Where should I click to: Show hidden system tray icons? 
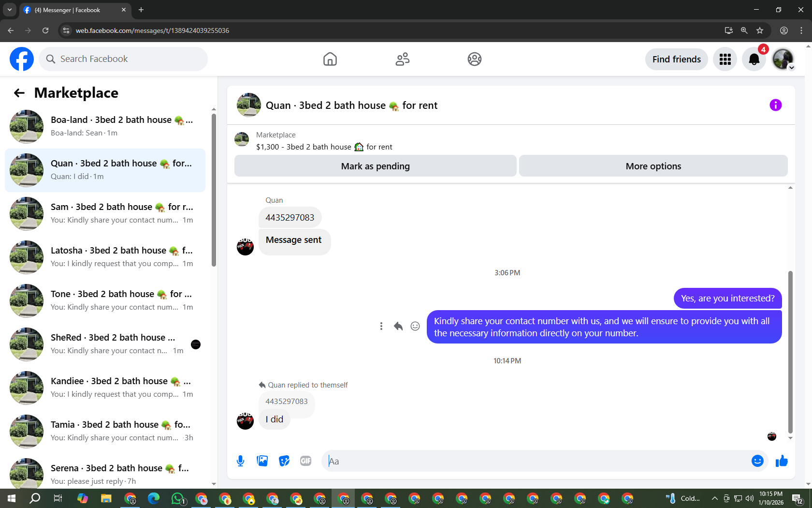point(715,498)
